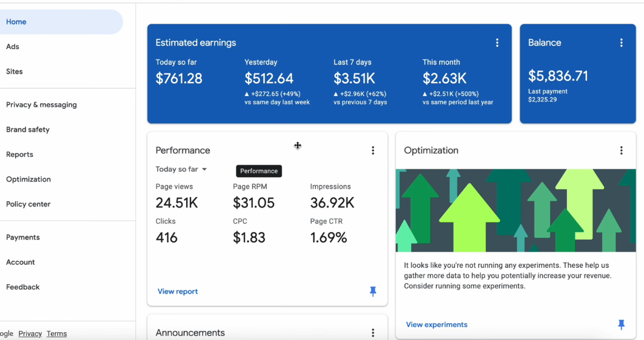Open Performance card three-dot menu
Viewport: 644px width, 340px height.
(x=373, y=151)
